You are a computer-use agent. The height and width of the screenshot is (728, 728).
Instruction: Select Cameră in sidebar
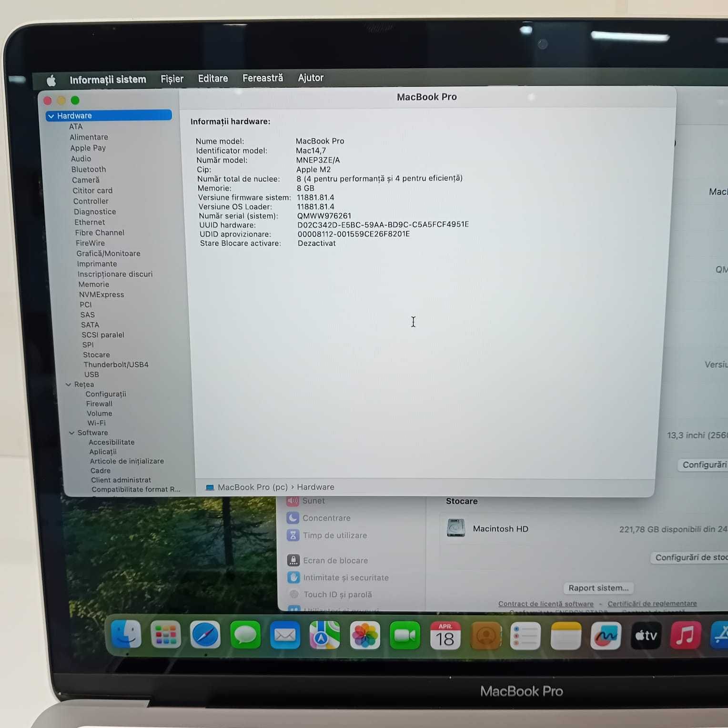[86, 180]
